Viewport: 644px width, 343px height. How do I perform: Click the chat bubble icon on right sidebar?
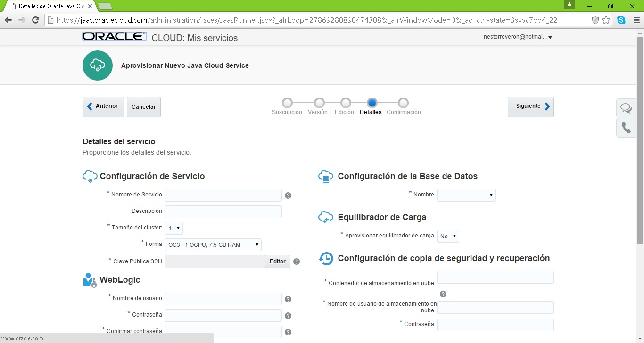pyautogui.click(x=626, y=108)
